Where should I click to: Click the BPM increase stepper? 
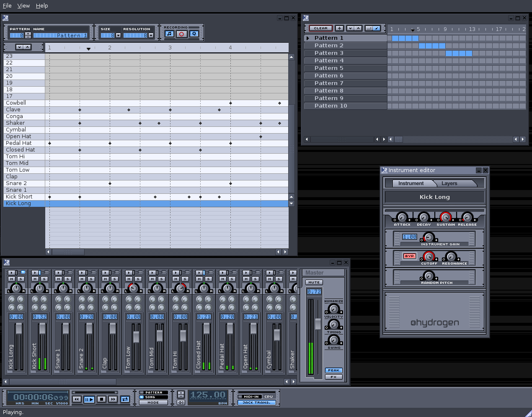(181, 393)
